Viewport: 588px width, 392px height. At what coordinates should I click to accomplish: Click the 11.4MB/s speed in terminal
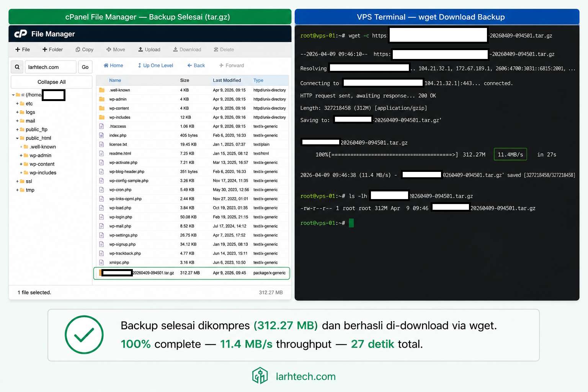(x=510, y=154)
